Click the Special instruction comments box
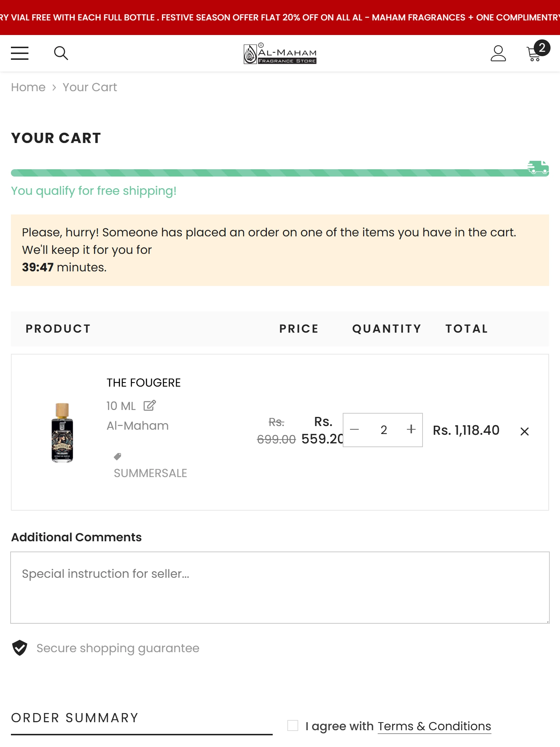The image size is (560, 747). [280, 587]
